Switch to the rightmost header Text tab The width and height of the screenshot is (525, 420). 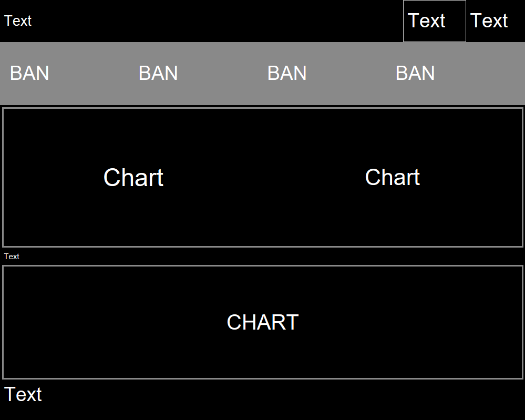pos(489,21)
